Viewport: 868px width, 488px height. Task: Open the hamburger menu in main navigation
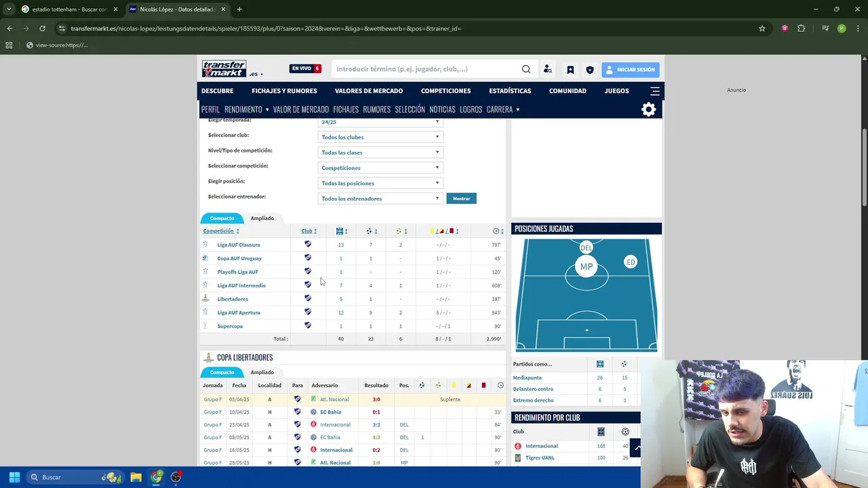tap(655, 91)
